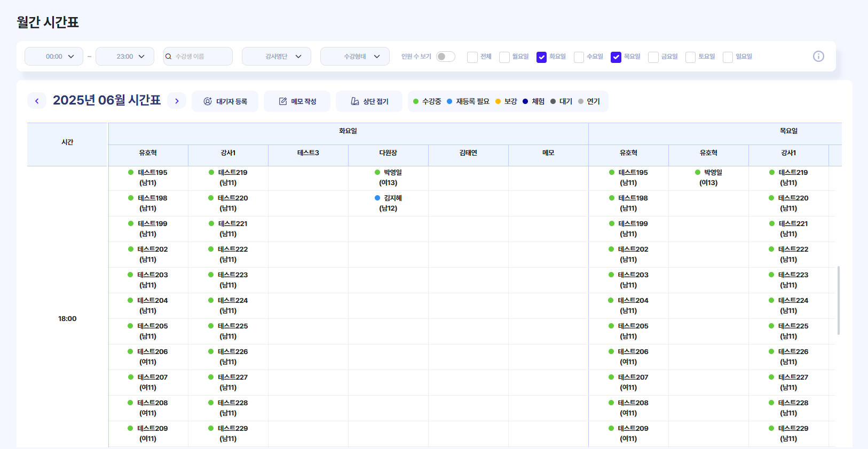Click the 메모 작성 button

click(297, 101)
